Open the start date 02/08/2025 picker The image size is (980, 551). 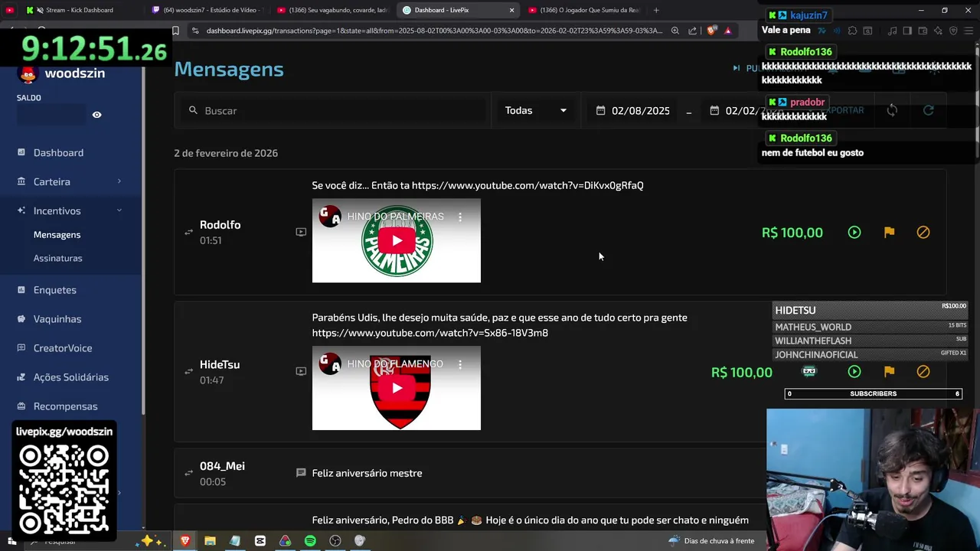tap(633, 110)
